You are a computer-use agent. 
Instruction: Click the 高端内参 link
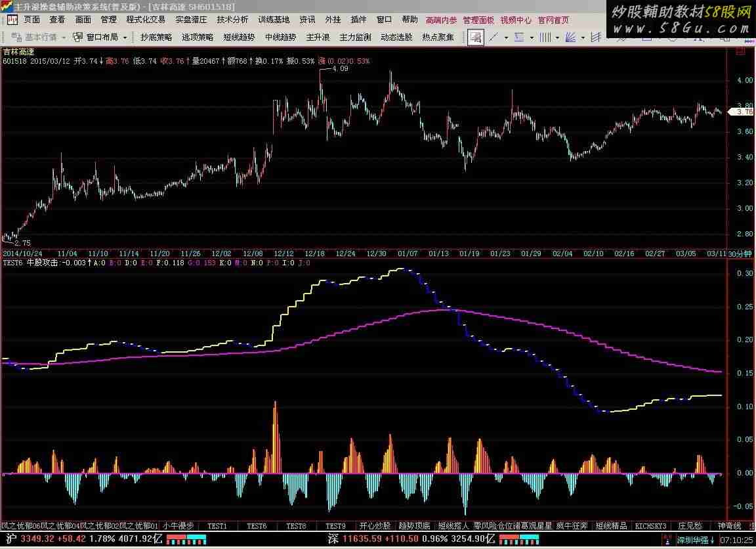point(441,20)
